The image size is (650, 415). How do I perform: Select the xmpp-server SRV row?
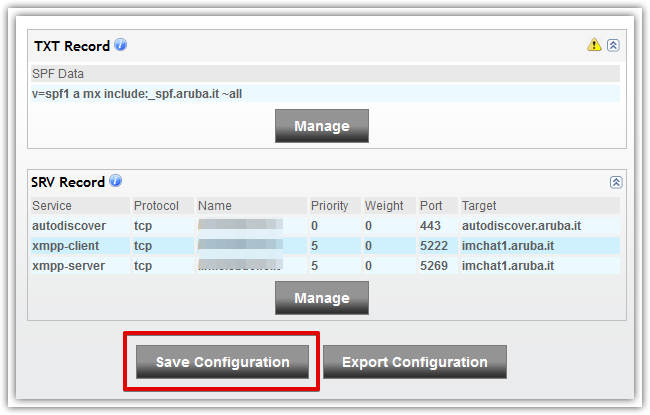[325, 265]
